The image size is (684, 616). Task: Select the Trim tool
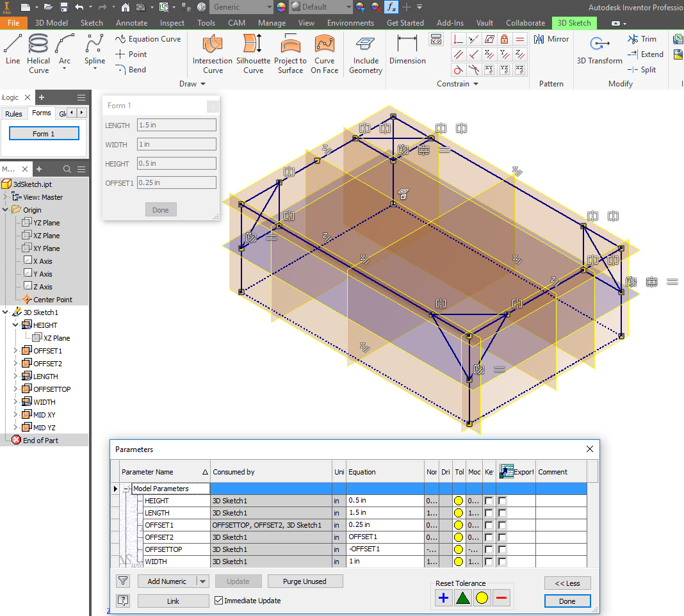pos(642,38)
